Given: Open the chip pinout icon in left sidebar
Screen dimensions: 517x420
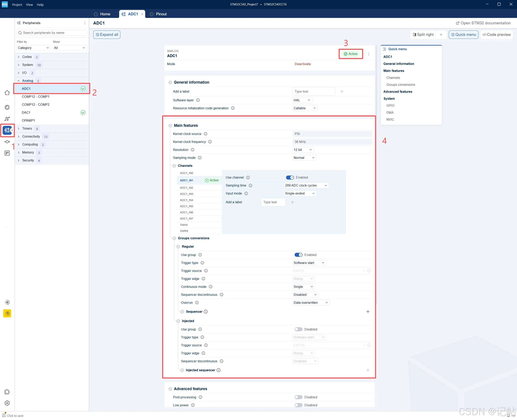Looking at the screenshot, I should [x=7, y=107].
